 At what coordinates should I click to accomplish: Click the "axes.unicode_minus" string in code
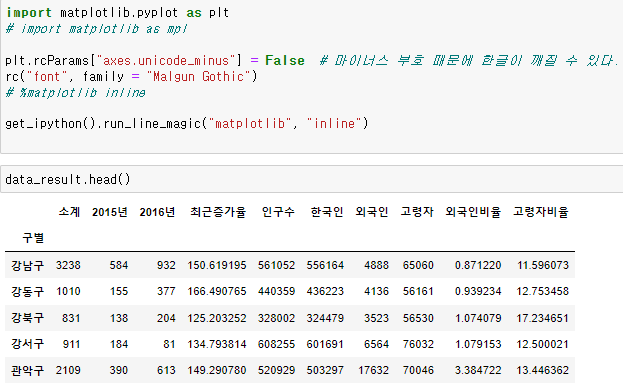coord(166,60)
